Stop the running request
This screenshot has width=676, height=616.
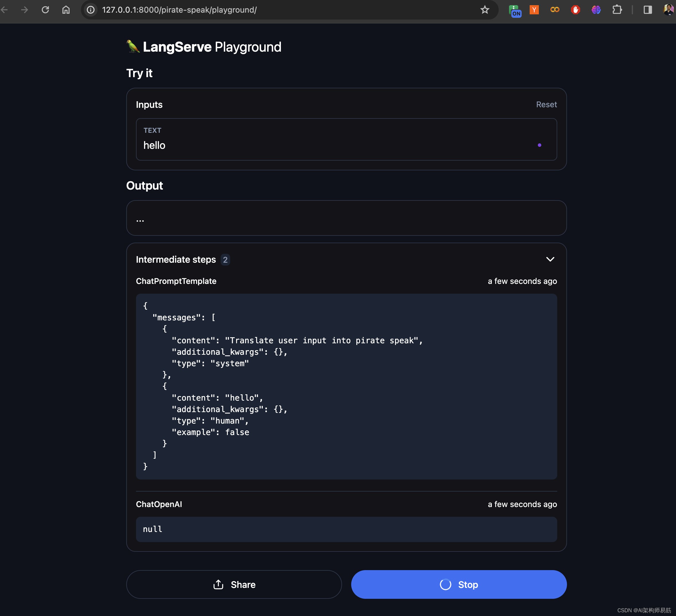(459, 584)
